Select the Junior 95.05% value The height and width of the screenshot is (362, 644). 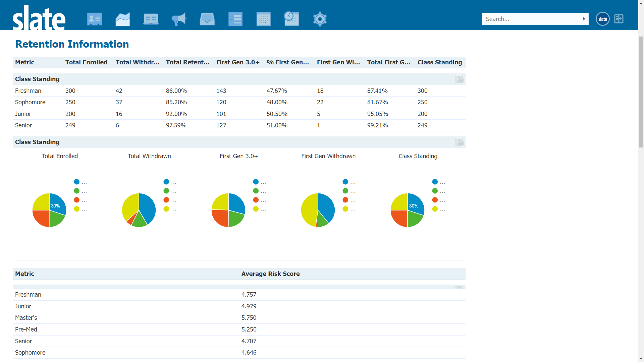coord(378,114)
